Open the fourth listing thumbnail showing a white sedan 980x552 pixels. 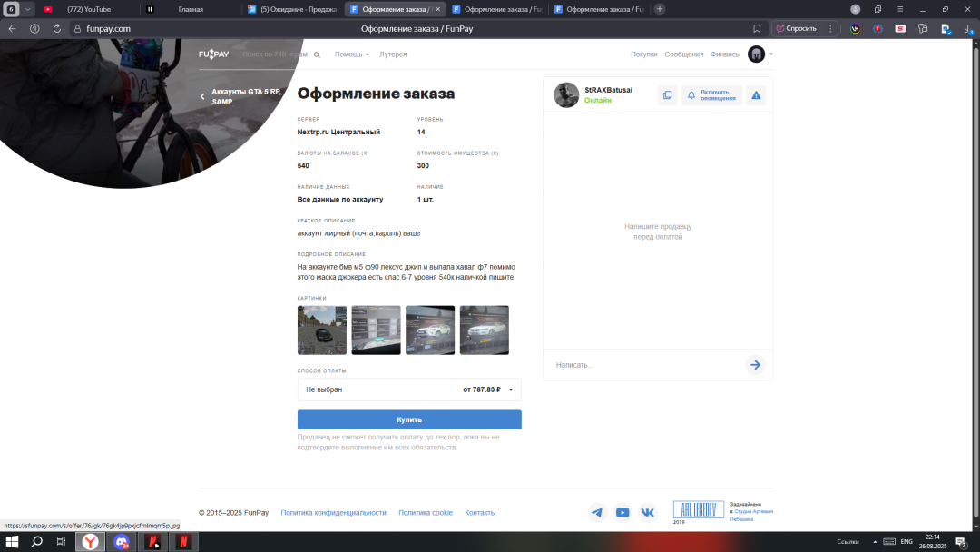click(485, 330)
